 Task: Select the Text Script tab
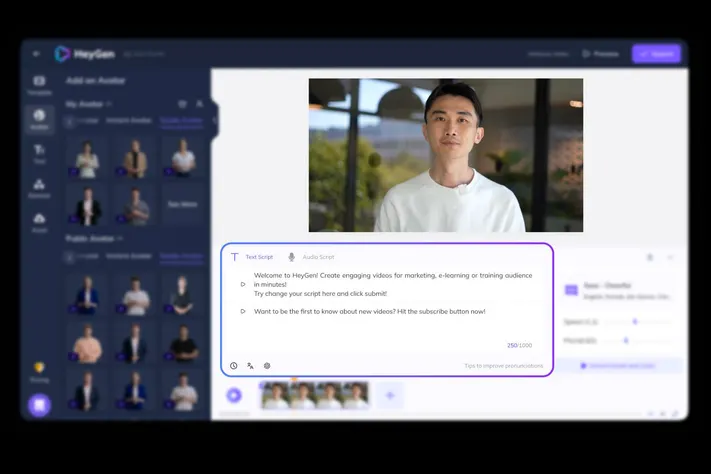click(253, 257)
